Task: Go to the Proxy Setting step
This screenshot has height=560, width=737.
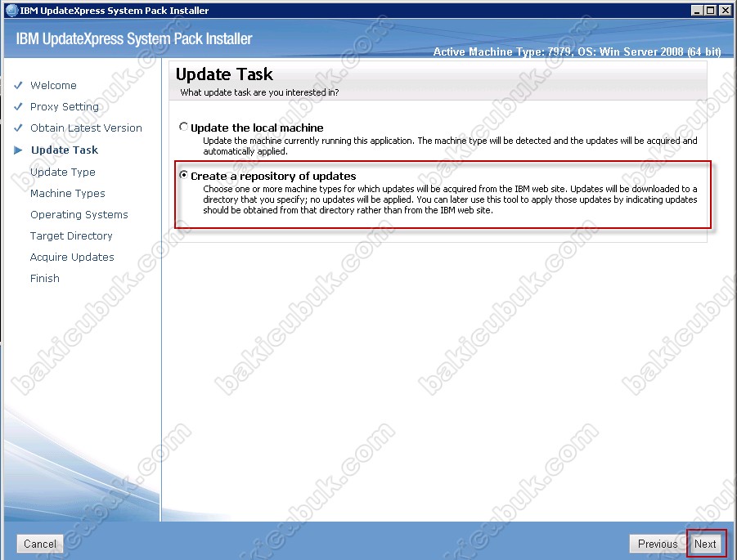Action: coord(65,106)
